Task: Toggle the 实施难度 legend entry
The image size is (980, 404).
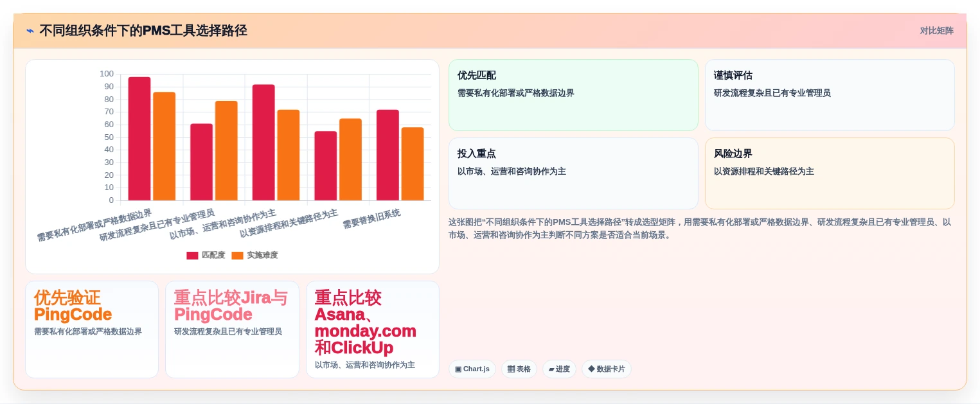Action: click(254, 255)
